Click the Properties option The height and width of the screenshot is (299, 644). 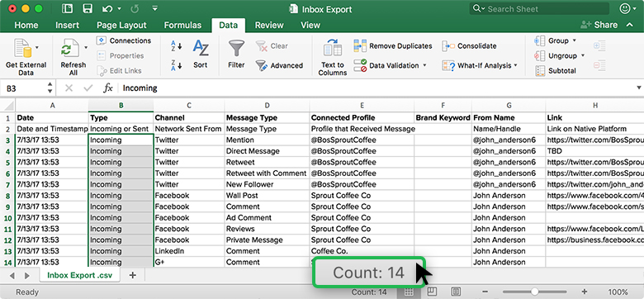[x=121, y=56]
